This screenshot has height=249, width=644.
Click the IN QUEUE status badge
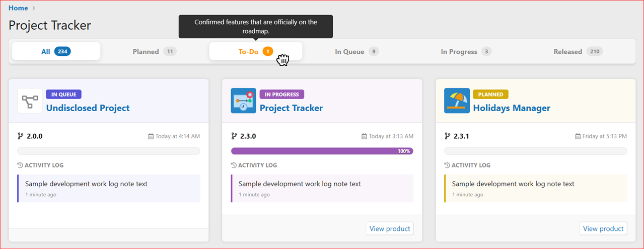[x=64, y=94]
